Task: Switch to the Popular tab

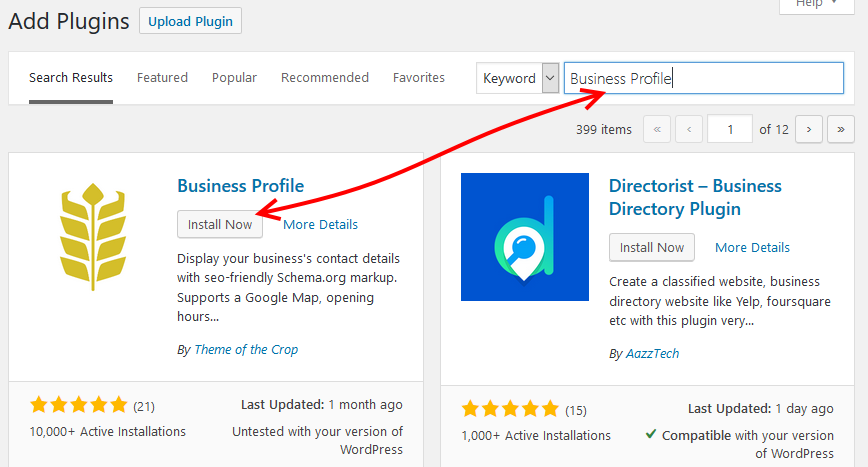Action: pyautogui.click(x=234, y=77)
